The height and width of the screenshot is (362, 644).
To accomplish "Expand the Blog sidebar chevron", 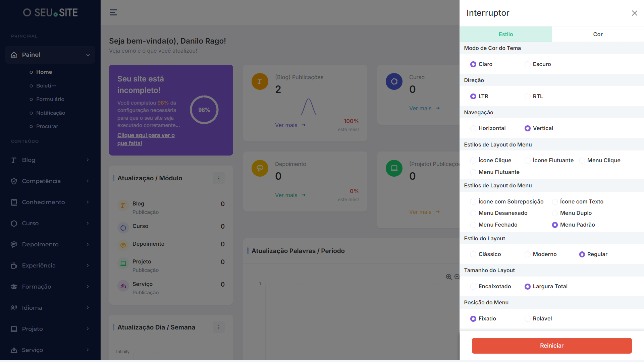I will (88, 160).
